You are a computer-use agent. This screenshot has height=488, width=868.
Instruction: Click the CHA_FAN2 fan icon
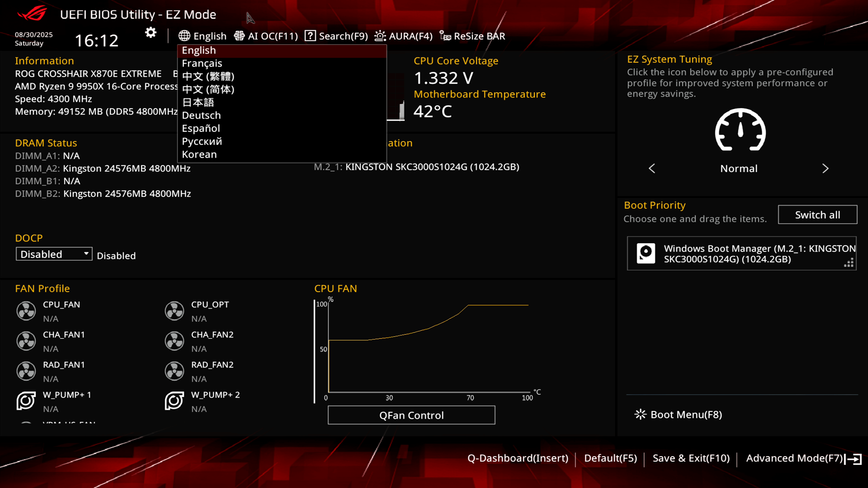[x=175, y=341]
